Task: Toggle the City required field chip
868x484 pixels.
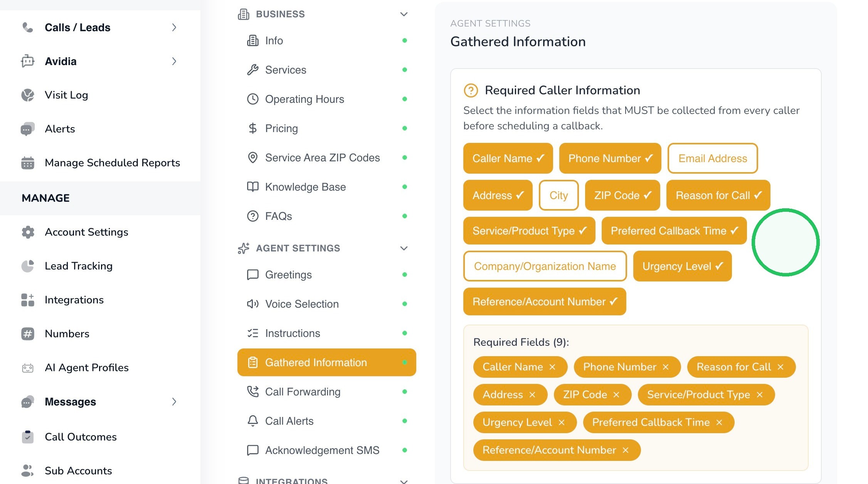Action: click(558, 195)
